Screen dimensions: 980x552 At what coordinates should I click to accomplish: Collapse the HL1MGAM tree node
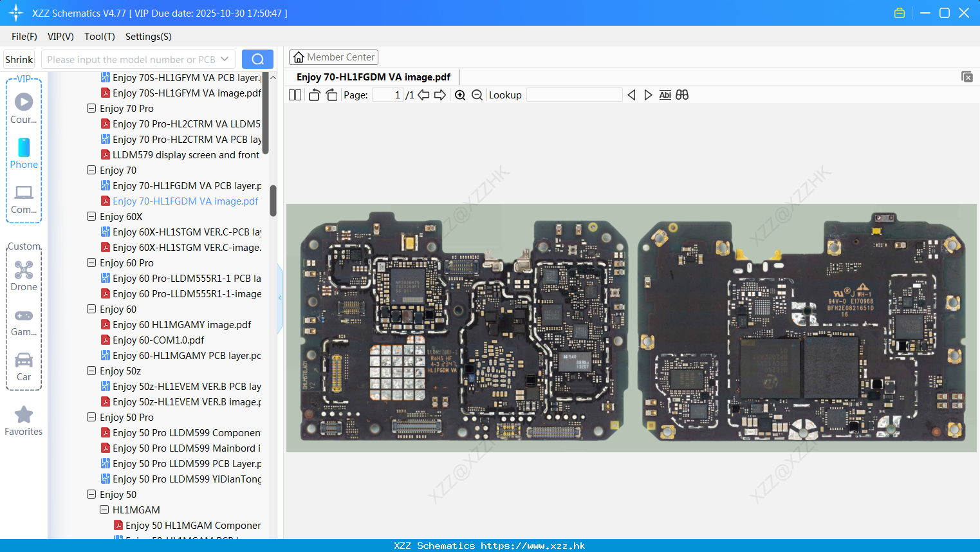coord(104,510)
